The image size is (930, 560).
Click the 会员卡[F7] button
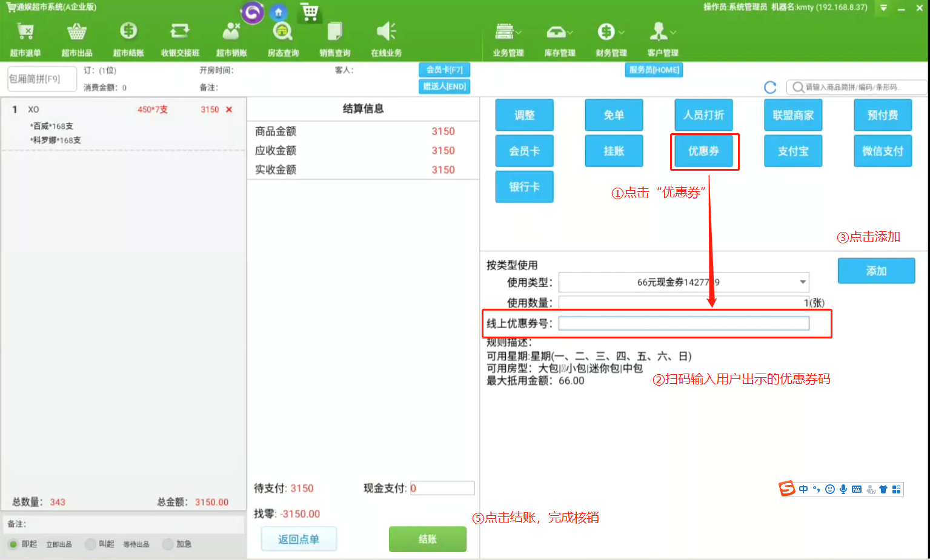[444, 70]
